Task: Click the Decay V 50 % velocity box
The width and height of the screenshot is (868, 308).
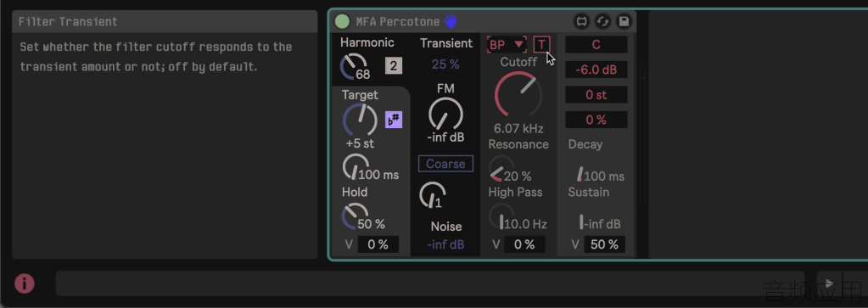Action: (604, 244)
